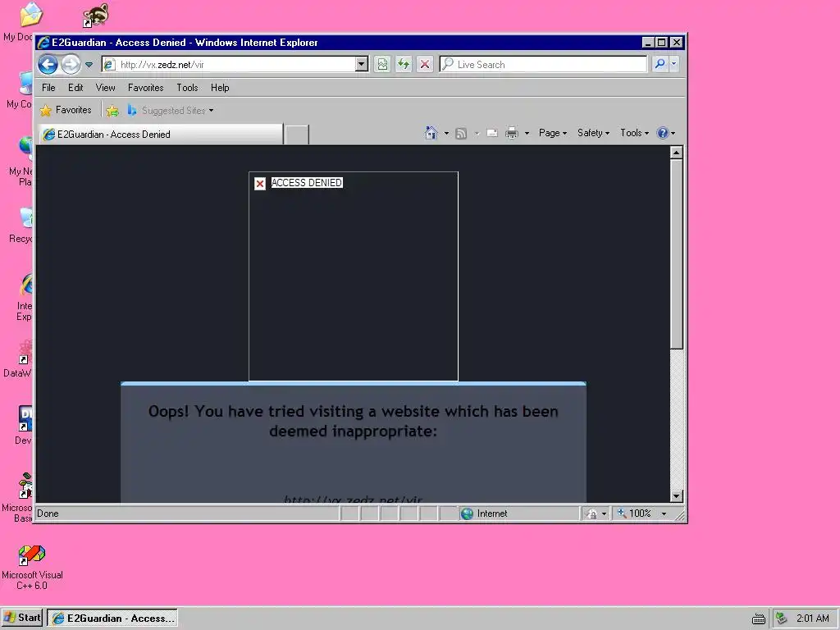Open the Protected Mode status icon
Viewport: 840px width, 630px height.
point(591,514)
